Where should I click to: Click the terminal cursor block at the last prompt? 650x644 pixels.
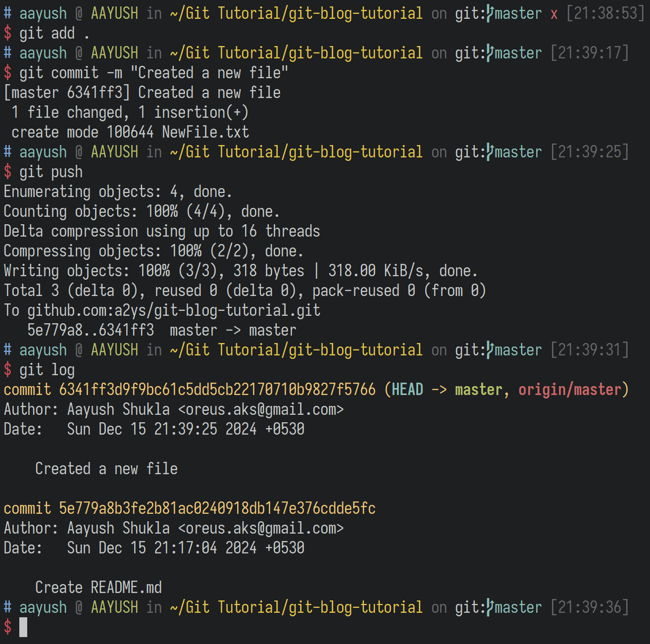tap(23, 627)
